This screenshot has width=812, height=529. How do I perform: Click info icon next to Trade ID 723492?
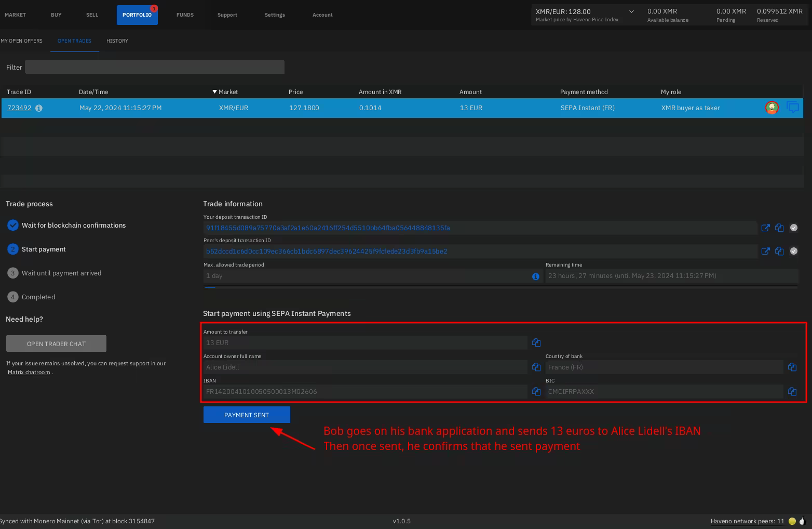39,108
